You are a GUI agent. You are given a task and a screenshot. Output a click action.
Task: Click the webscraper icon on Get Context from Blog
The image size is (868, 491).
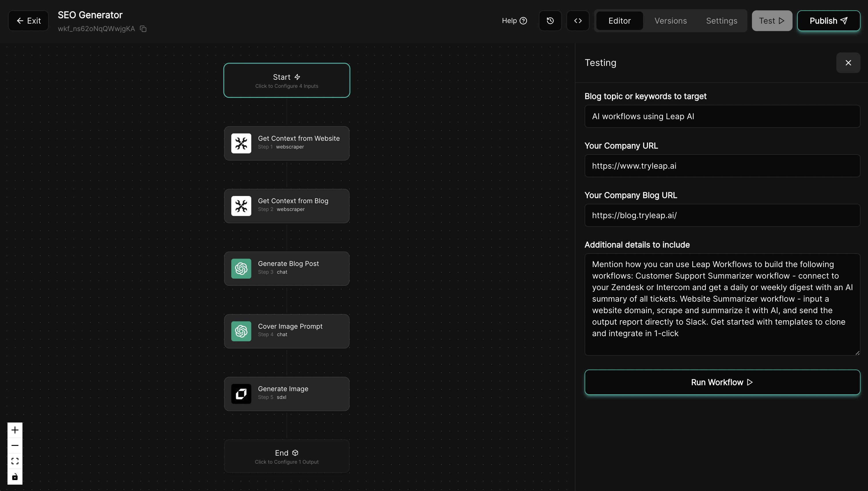[241, 206]
